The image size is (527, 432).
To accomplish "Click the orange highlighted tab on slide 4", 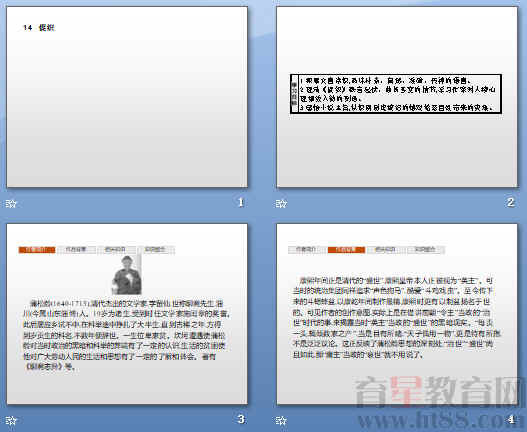I will pyautogui.click(x=346, y=250).
